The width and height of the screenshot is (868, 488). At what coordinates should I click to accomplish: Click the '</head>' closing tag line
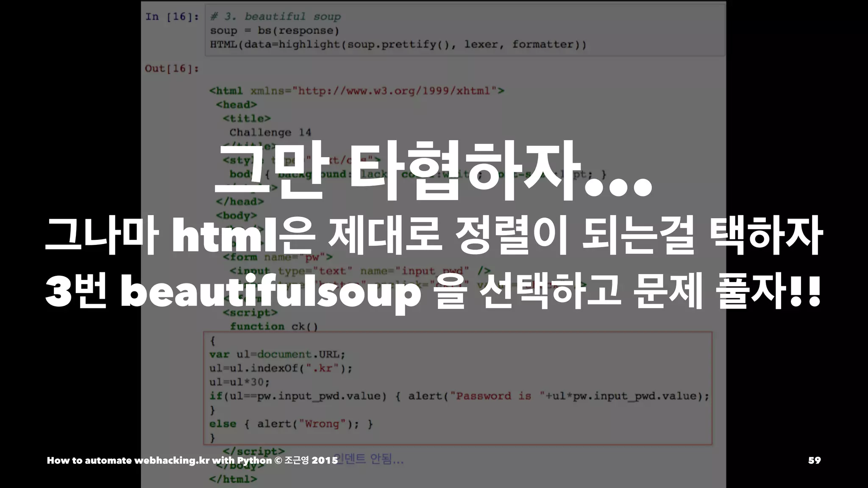point(240,202)
